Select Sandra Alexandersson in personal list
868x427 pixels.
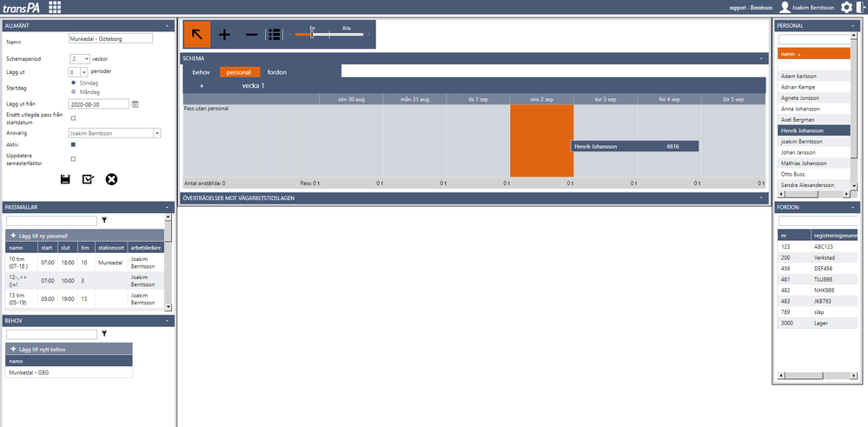tap(814, 184)
